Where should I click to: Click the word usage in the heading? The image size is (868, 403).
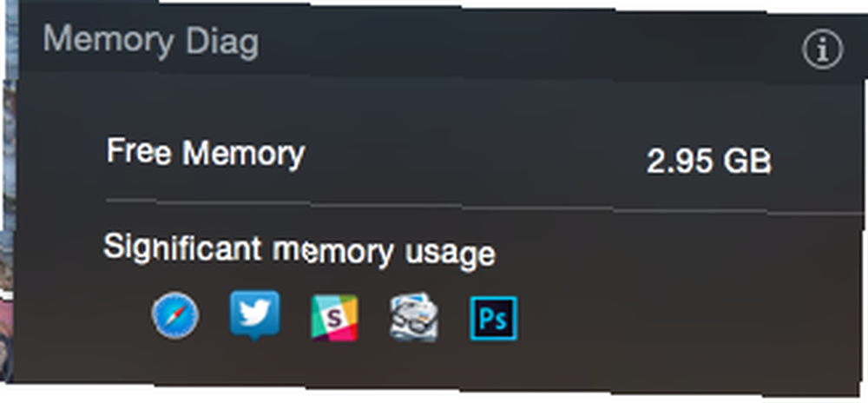point(450,254)
